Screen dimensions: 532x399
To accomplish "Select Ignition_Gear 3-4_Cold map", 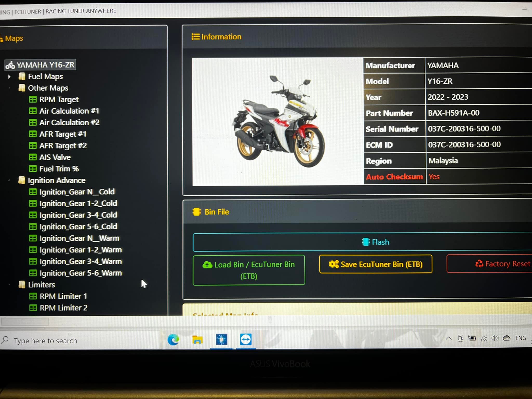I will coord(78,215).
